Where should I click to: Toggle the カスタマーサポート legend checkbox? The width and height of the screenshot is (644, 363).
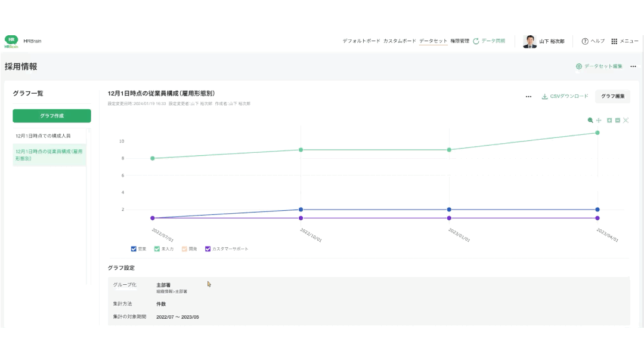pyautogui.click(x=208, y=249)
